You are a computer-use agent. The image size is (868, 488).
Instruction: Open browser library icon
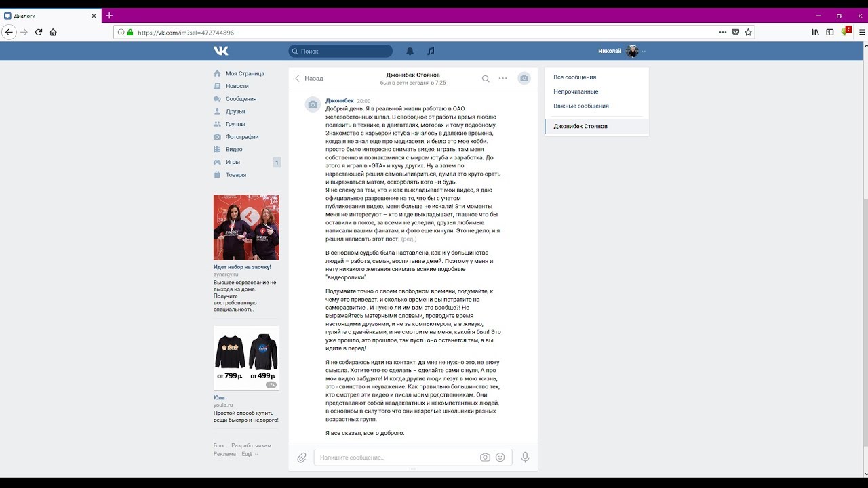coord(816,32)
